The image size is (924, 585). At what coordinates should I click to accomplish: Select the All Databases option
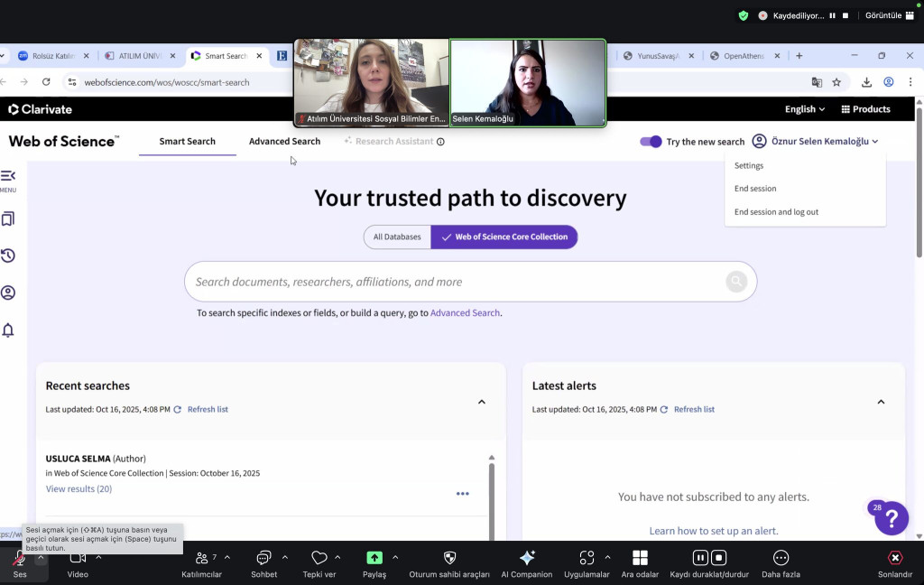coord(397,237)
